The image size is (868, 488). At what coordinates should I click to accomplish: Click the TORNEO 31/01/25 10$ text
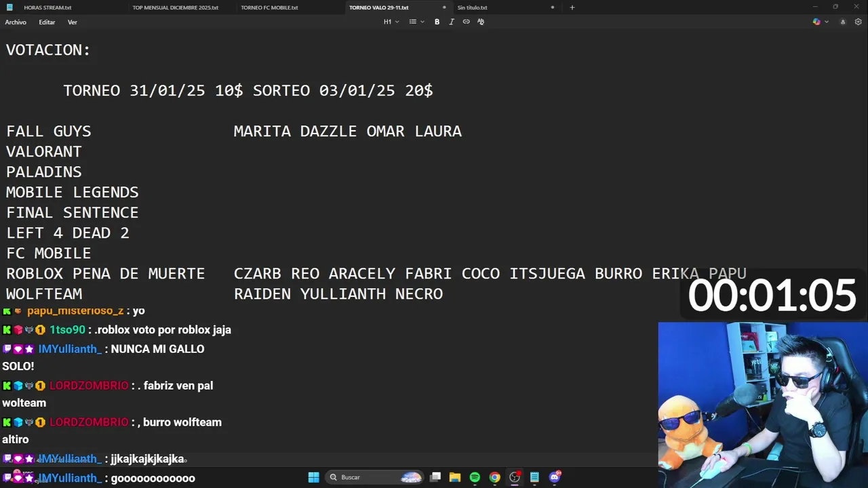153,91
